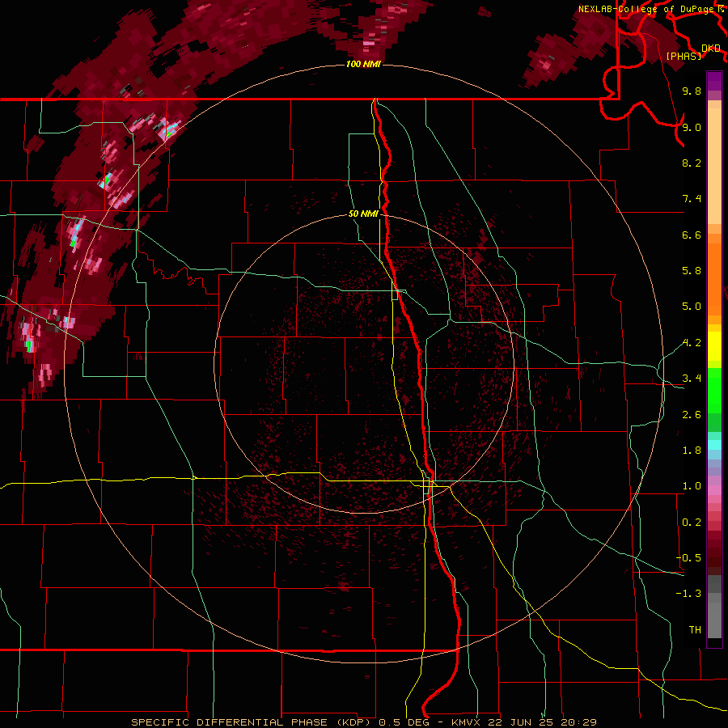Click the DKD product label
Screen dimensions: 728x728
click(x=711, y=49)
